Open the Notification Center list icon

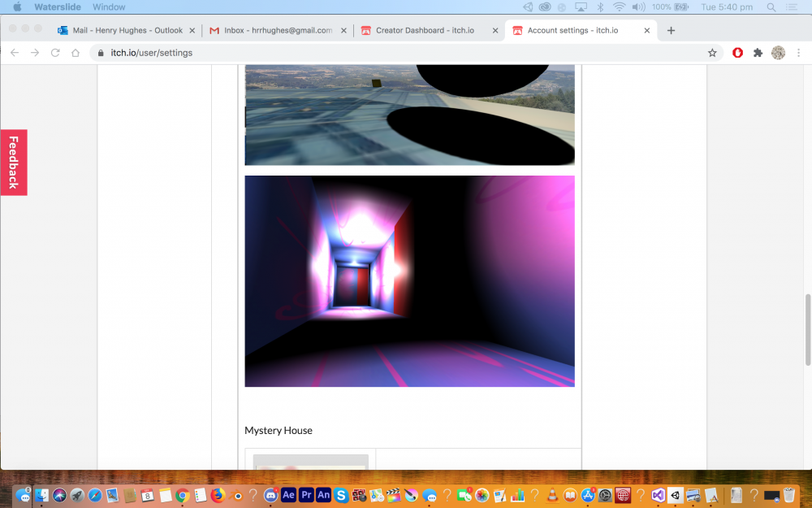(x=792, y=7)
